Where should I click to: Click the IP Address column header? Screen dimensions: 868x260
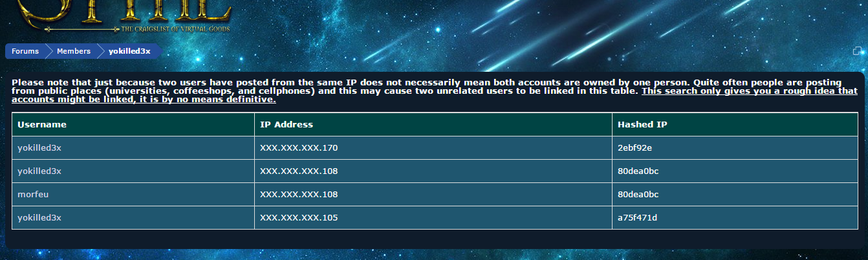tap(287, 124)
